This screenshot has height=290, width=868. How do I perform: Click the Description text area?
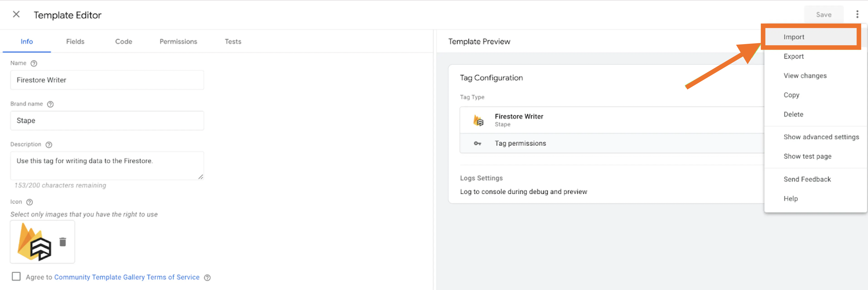107,165
